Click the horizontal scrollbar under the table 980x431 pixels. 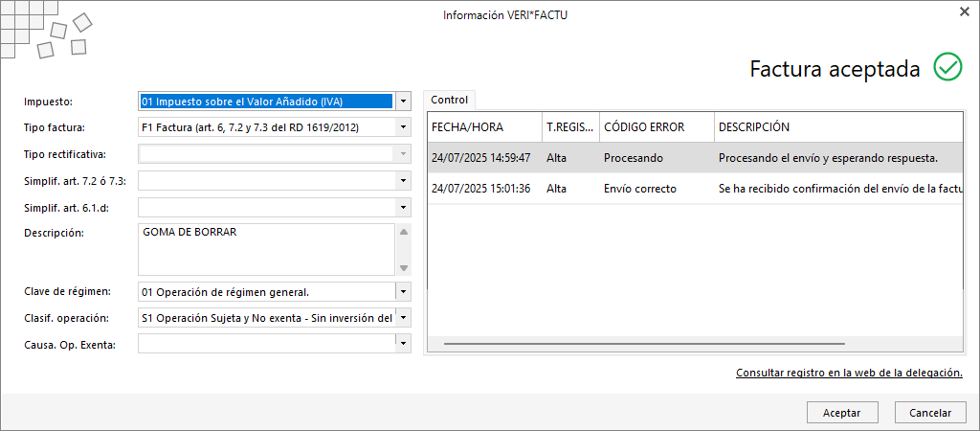(x=644, y=344)
